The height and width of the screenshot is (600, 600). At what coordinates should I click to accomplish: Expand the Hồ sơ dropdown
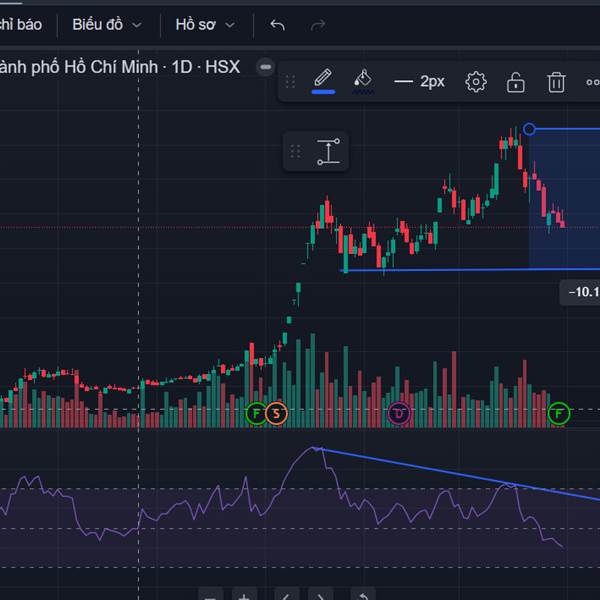coord(205,24)
